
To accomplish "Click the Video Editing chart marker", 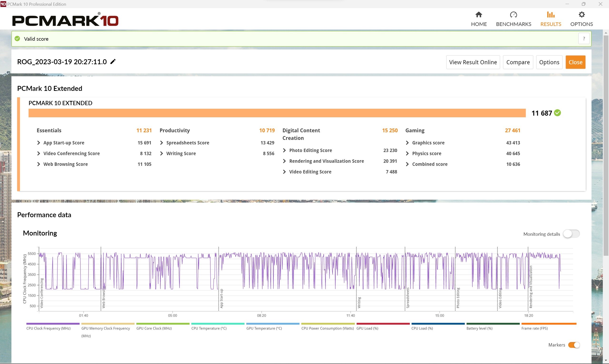I will (500, 298).
